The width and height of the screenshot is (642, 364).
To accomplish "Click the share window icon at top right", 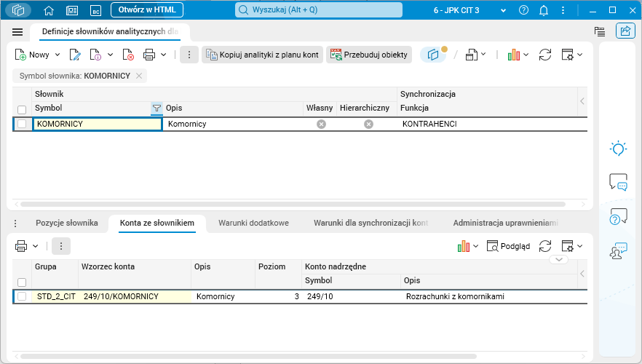I will pos(625,31).
